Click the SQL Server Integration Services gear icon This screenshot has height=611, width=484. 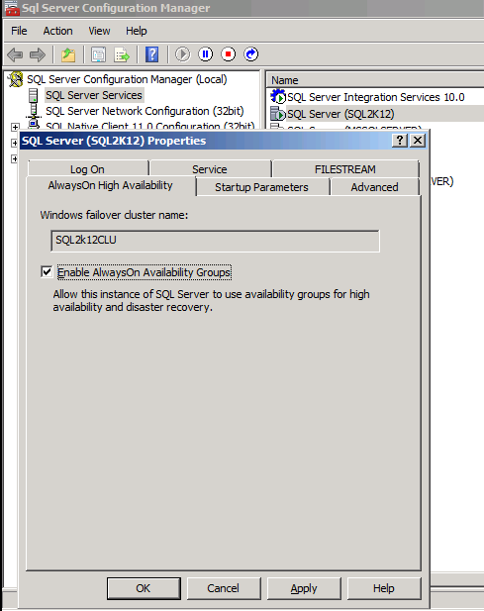278,97
